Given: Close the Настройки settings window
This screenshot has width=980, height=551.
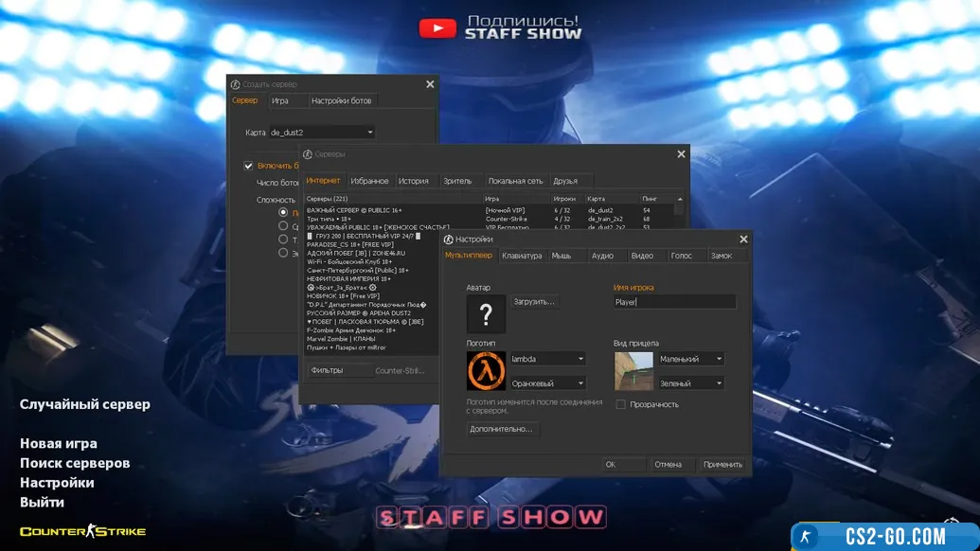Looking at the screenshot, I should (743, 240).
